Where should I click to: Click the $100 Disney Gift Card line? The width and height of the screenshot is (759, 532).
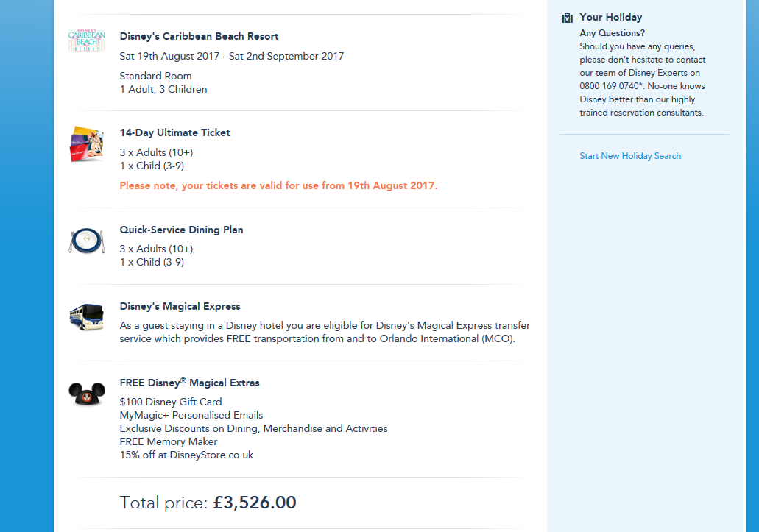click(171, 402)
